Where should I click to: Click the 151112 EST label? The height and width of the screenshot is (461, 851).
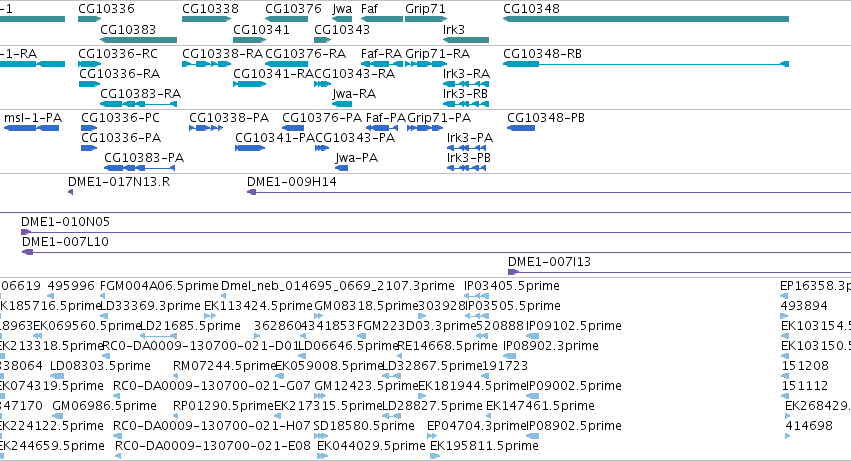coord(805,386)
